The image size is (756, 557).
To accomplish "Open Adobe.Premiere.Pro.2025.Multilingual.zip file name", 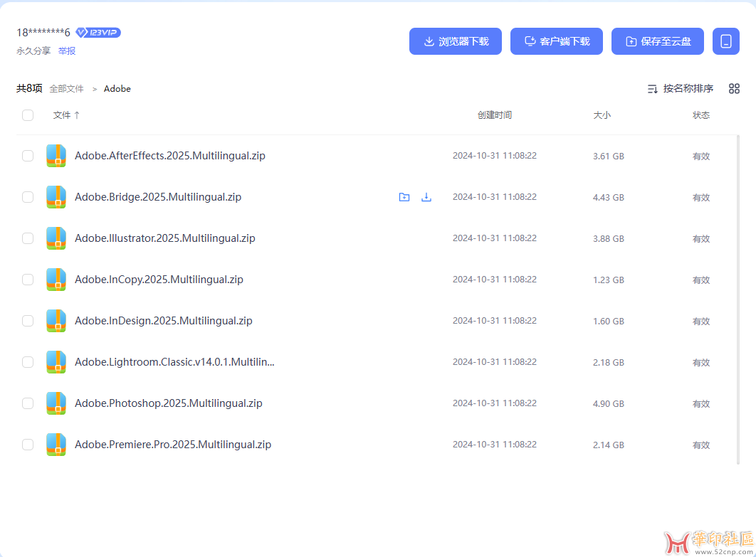I will pyautogui.click(x=172, y=445).
